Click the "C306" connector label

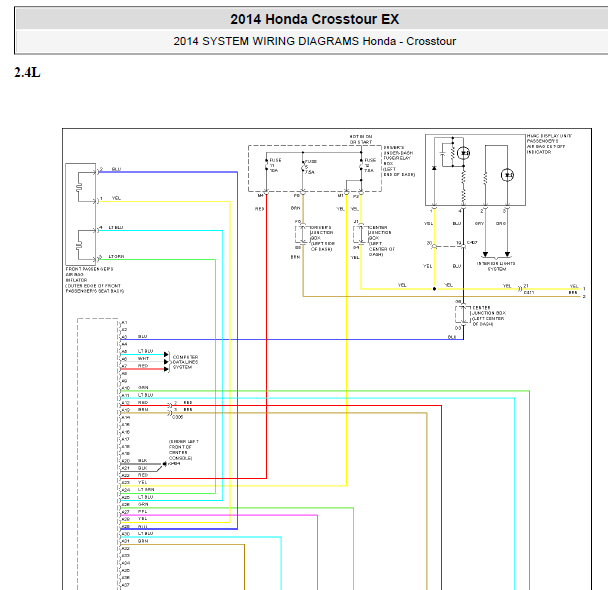click(177, 417)
